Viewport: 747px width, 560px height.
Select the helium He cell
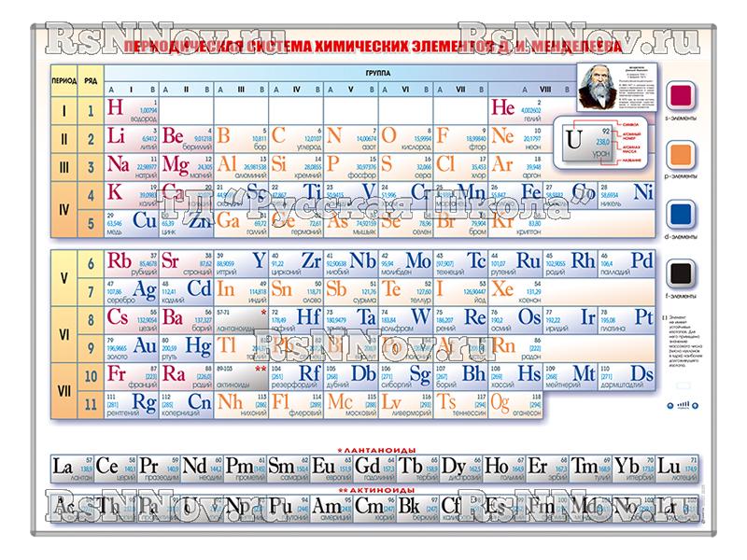516,110
